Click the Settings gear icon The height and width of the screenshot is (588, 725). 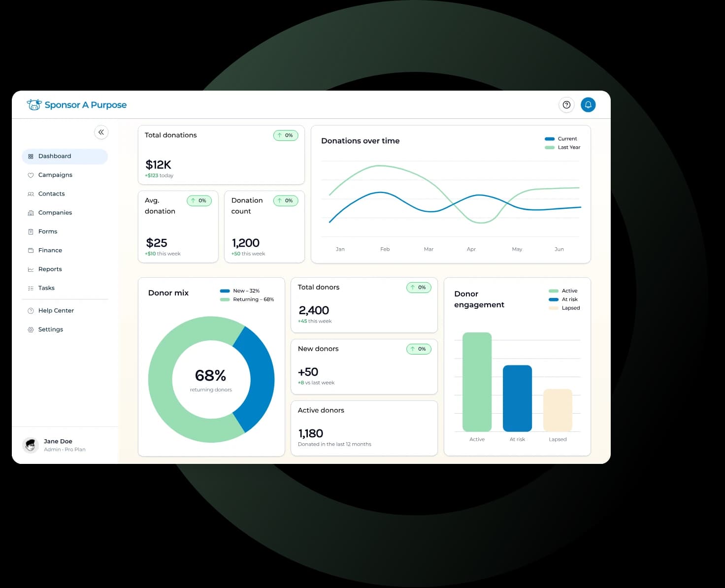31,329
